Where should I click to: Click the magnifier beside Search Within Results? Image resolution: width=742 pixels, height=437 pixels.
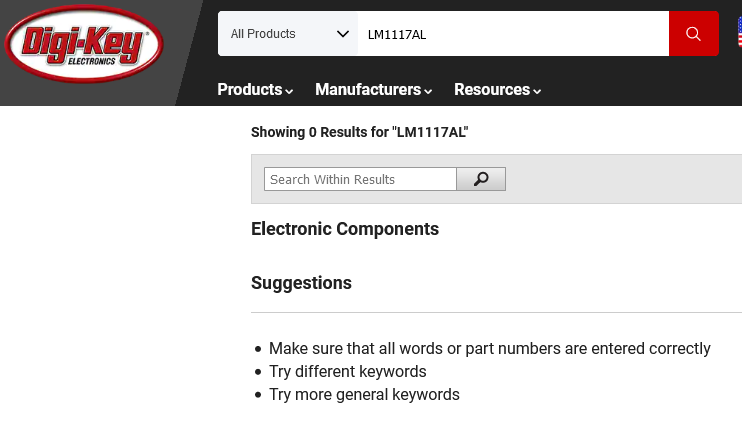click(x=481, y=179)
